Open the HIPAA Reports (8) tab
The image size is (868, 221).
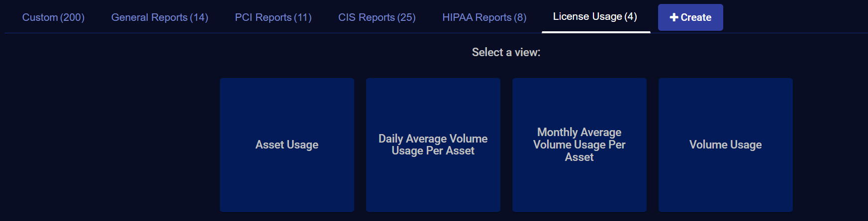(x=484, y=17)
